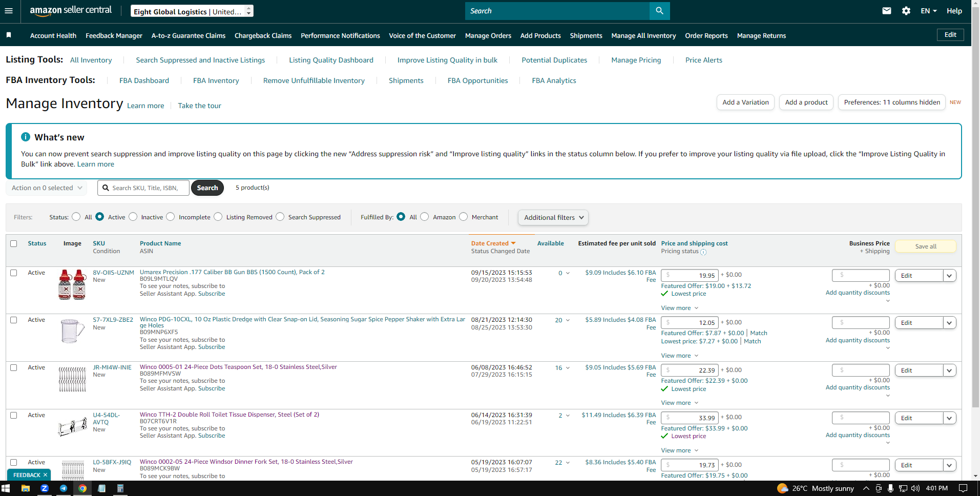The height and width of the screenshot is (496, 980).
Task: Click the volume icon in system tray
Action: [x=915, y=488]
